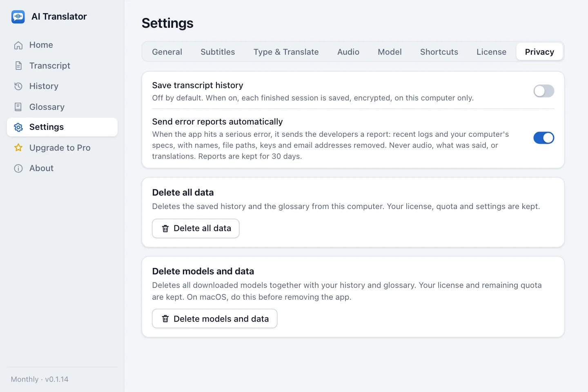The height and width of the screenshot is (392, 588).
Task: Click the Settings page heading
Action: pos(167,23)
